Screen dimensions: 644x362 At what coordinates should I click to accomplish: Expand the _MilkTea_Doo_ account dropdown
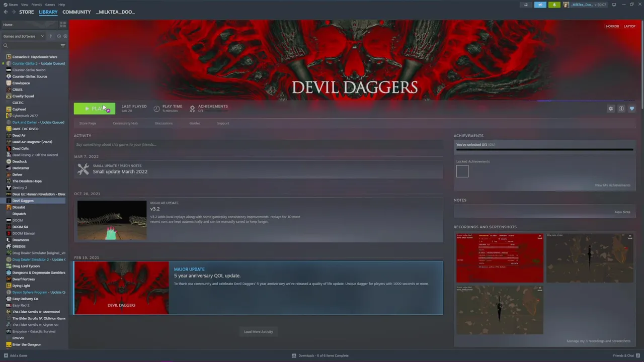point(585,5)
